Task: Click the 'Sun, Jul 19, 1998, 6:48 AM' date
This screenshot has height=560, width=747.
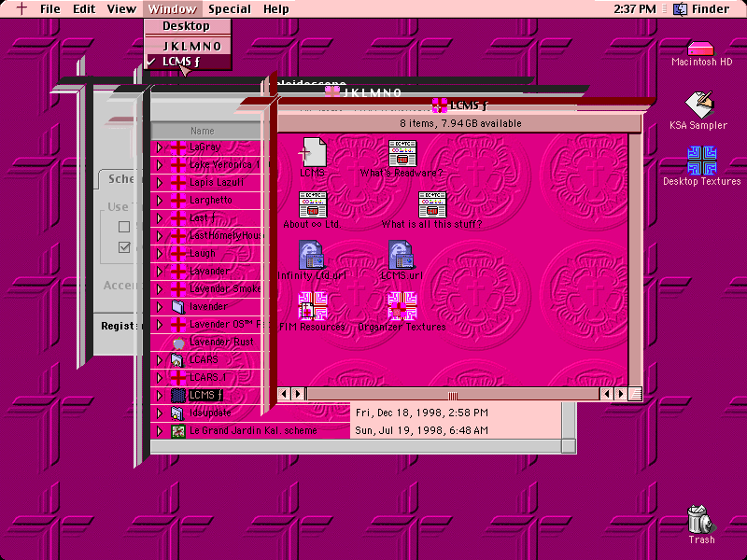Action: pyautogui.click(x=422, y=430)
